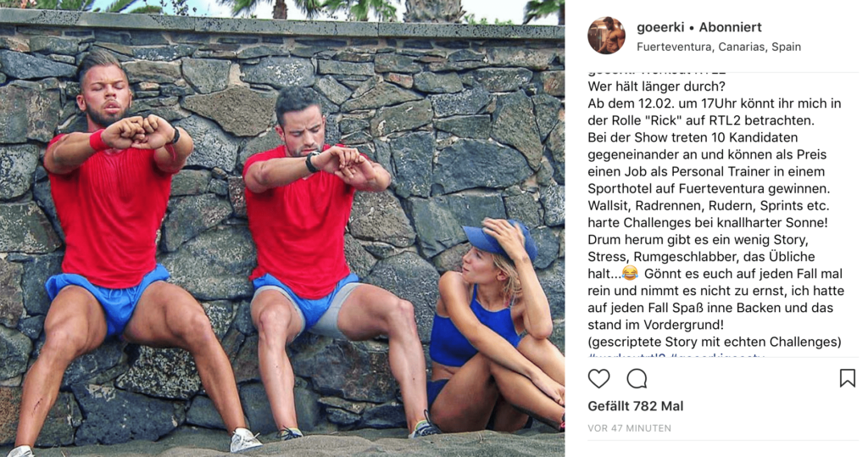
Task: View the 'Gefällt 782 Mal' likes list
Action: 636,406
